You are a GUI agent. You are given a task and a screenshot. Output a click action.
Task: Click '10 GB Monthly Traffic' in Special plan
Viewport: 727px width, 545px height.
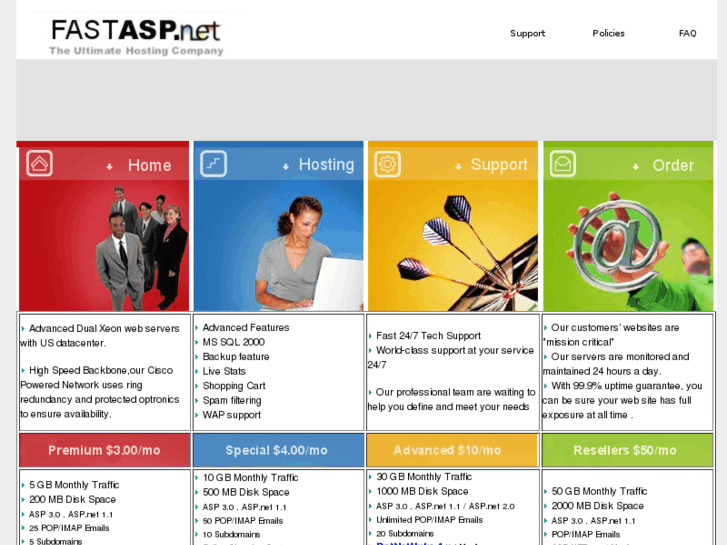(250, 477)
